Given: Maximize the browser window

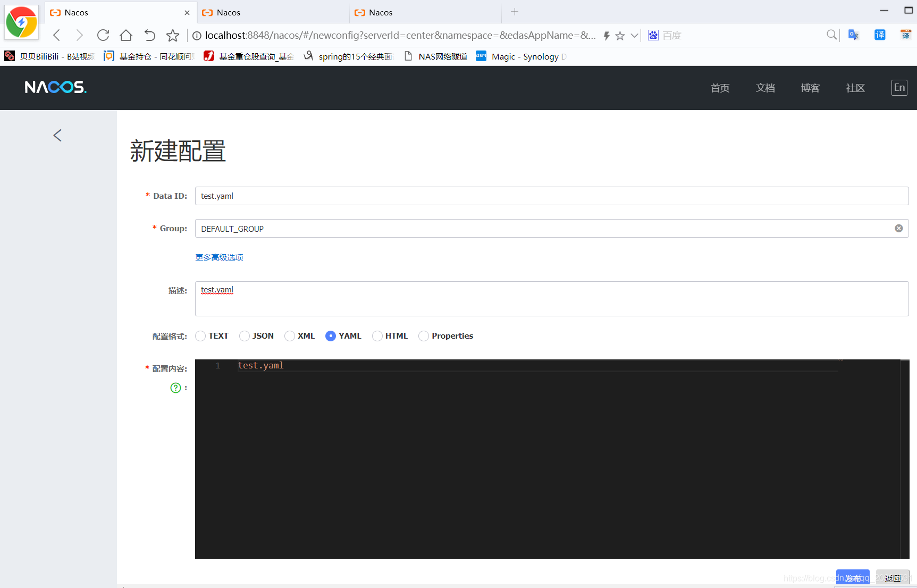Looking at the screenshot, I should tap(908, 11).
